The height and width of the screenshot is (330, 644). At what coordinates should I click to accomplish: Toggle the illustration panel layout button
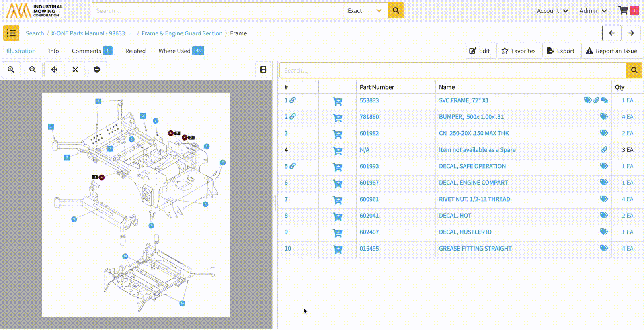pyautogui.click(x=263, y=69)
